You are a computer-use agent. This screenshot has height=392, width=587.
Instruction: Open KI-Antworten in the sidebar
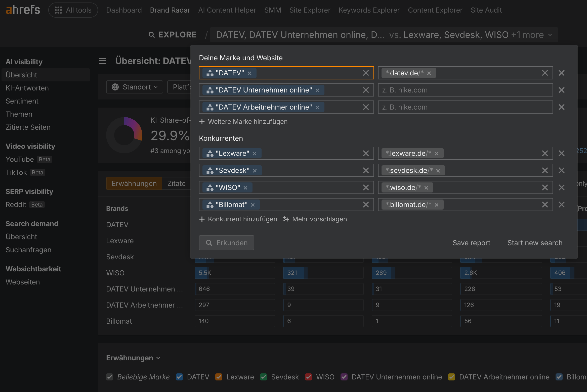[27, 88]
